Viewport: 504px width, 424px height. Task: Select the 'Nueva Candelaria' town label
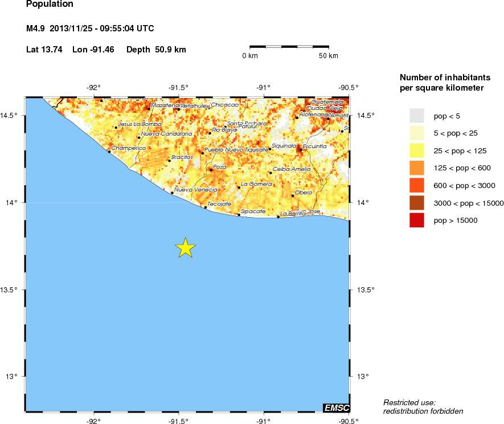(166, 133)
